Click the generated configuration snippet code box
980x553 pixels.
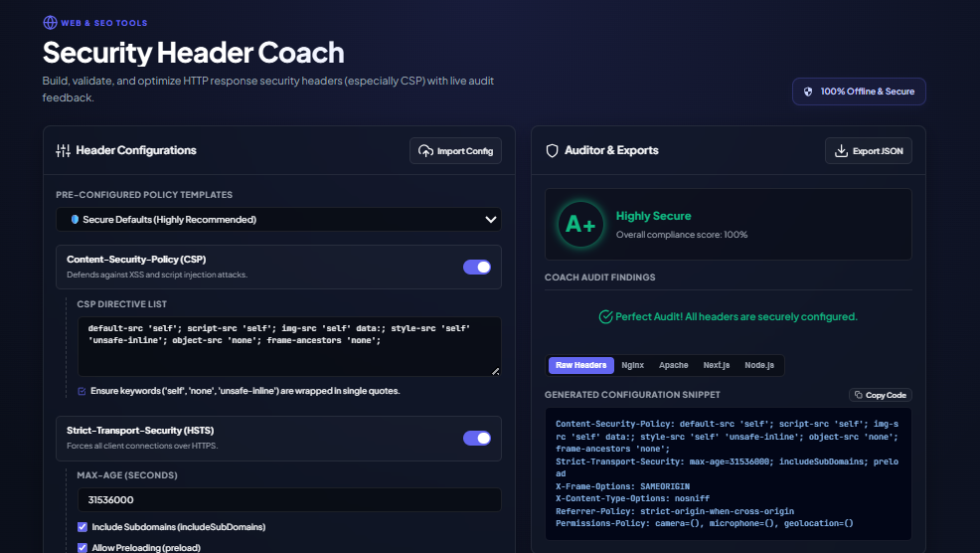coord(729,473)
